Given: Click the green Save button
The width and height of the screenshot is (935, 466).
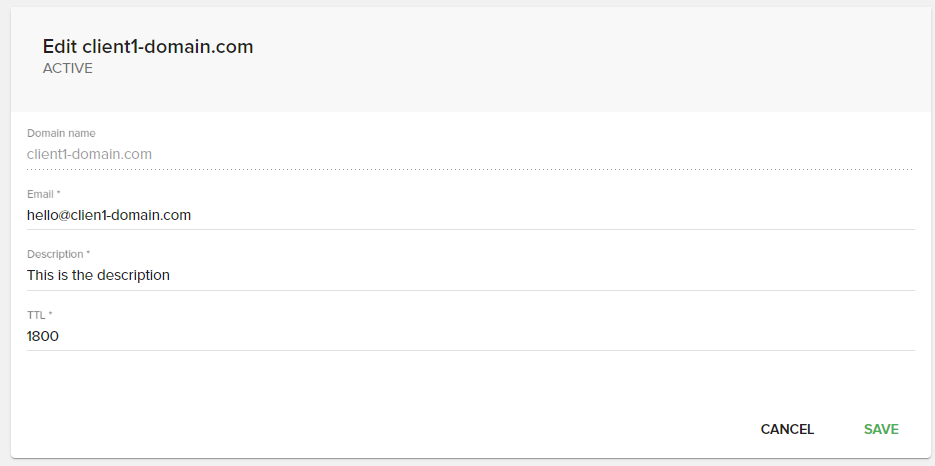Looking at the screenshot, I should [x=881, y=429].
